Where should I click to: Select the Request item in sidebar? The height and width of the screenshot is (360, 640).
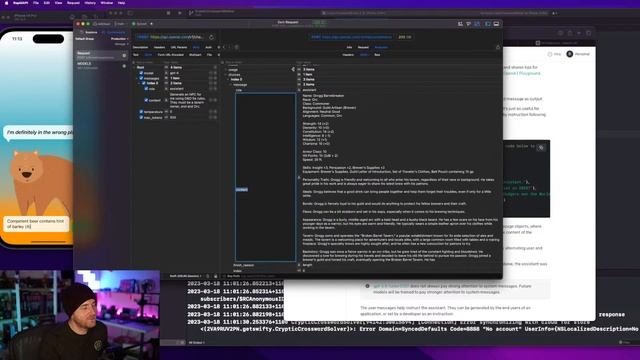coord(102,55)
